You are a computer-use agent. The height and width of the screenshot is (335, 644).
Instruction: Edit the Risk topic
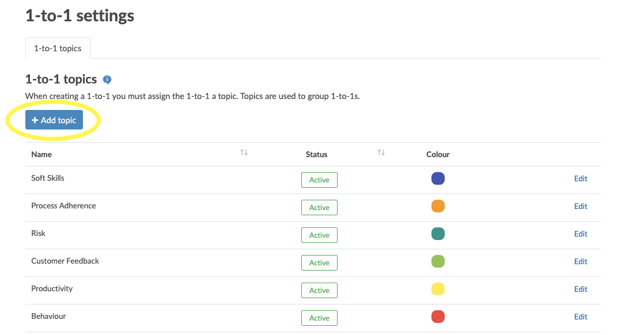coord(581,234)
